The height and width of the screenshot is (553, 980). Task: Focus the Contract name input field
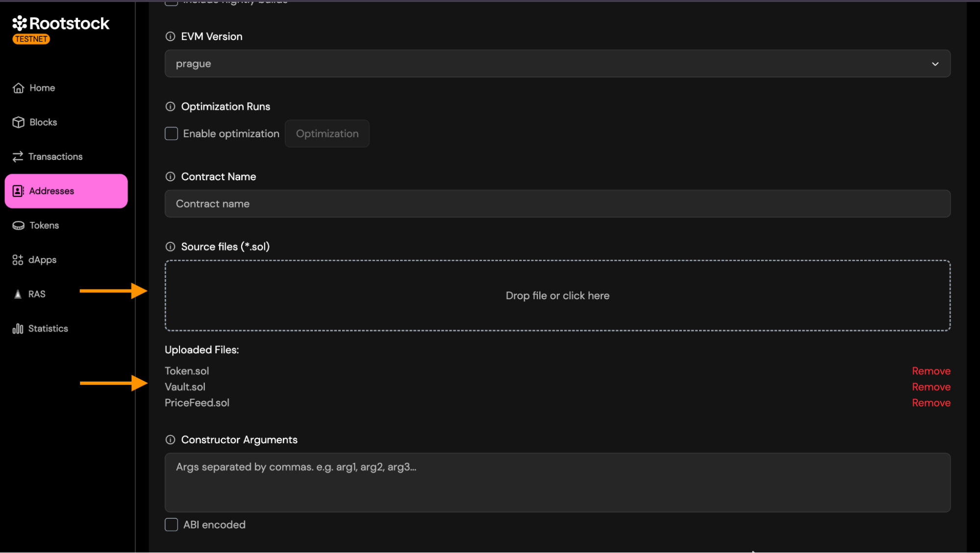pyautogui.click(x=557, y=204)
